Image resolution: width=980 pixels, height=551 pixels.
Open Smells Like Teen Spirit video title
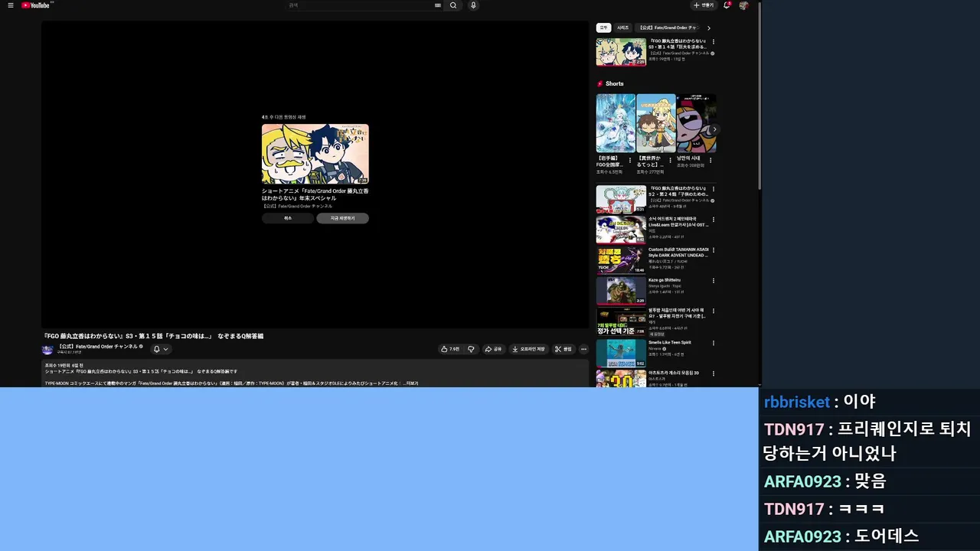670,342
